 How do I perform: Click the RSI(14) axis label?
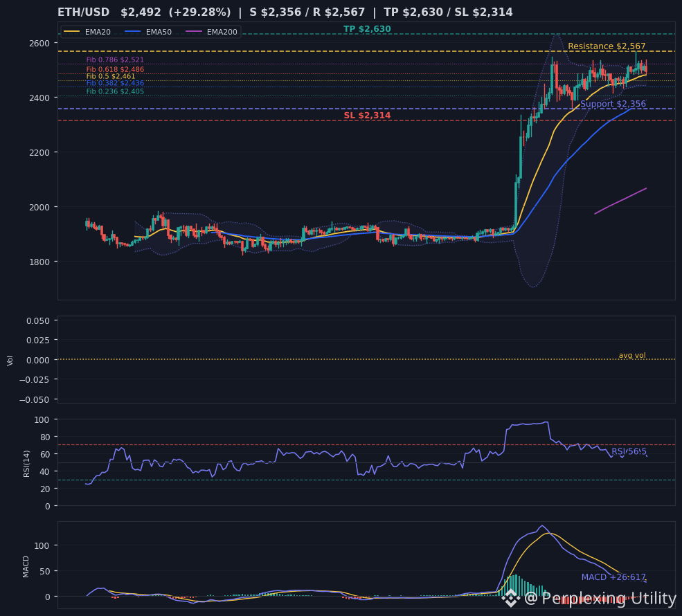pyautogui.click(x=26, y=464)
